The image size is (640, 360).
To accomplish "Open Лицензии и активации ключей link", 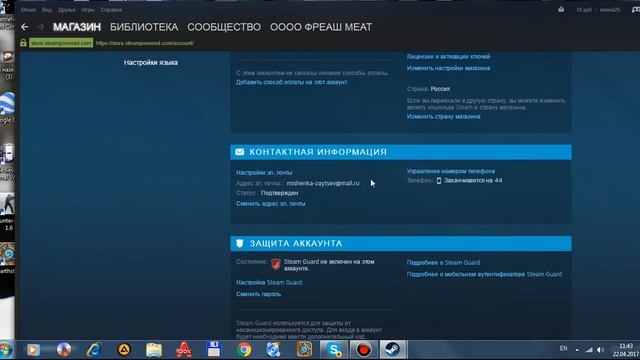I will (448, 56).
